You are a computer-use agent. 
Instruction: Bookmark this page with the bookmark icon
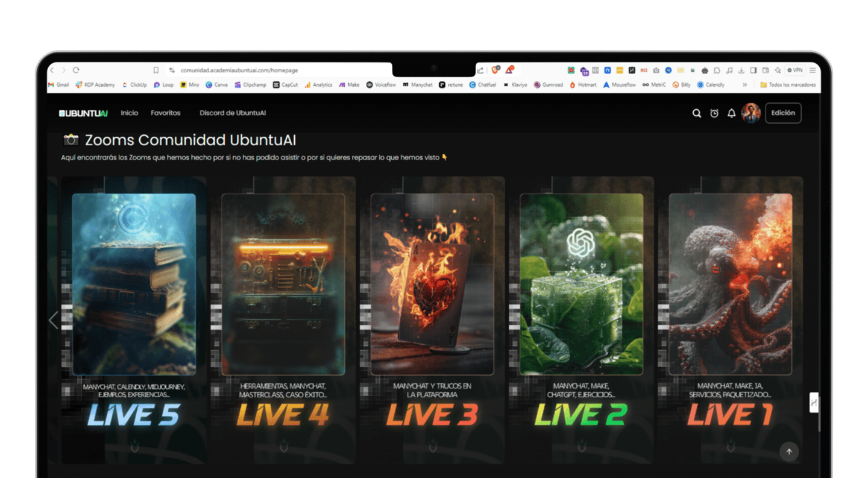click(x=156, y=71)
